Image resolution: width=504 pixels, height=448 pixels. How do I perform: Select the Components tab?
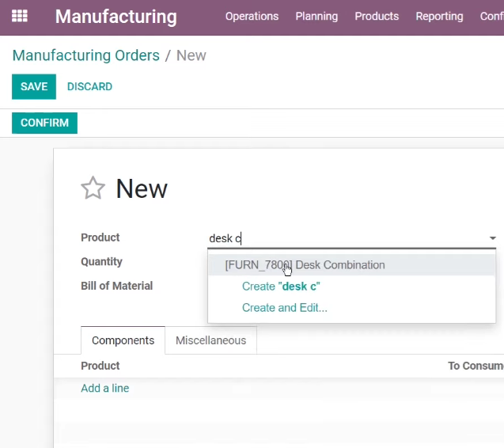[x=123, y=340]
